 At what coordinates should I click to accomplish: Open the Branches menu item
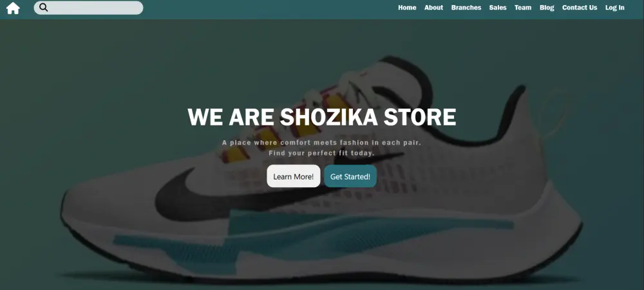(466, 8)
